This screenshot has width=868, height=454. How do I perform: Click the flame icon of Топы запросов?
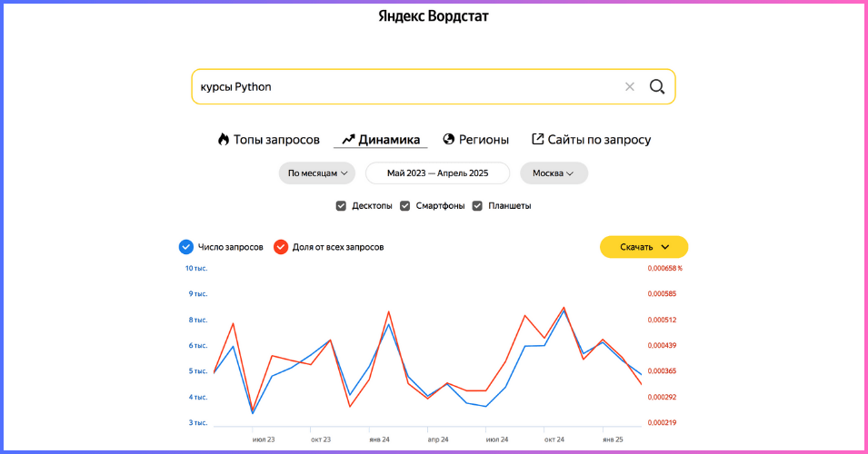coord(223,139)
